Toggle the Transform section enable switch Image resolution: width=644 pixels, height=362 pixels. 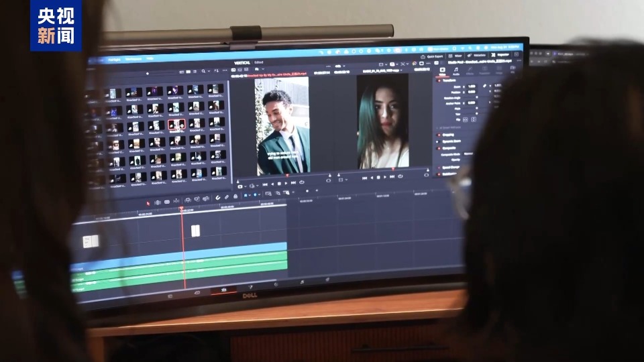(439, 81)
